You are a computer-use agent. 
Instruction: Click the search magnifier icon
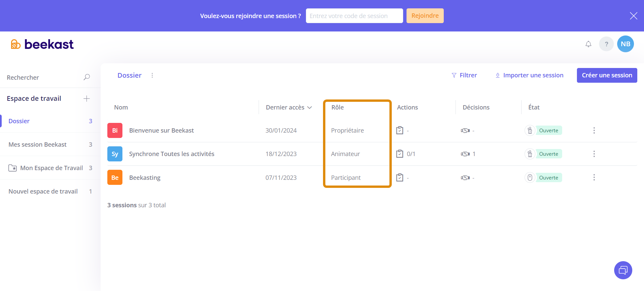(87, 77)
